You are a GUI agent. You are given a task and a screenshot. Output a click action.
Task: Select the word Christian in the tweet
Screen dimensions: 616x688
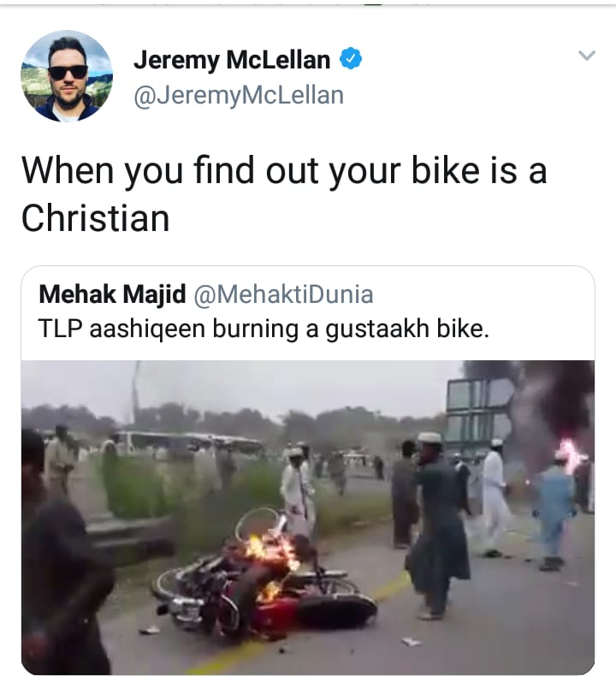[x=95, y=218]
